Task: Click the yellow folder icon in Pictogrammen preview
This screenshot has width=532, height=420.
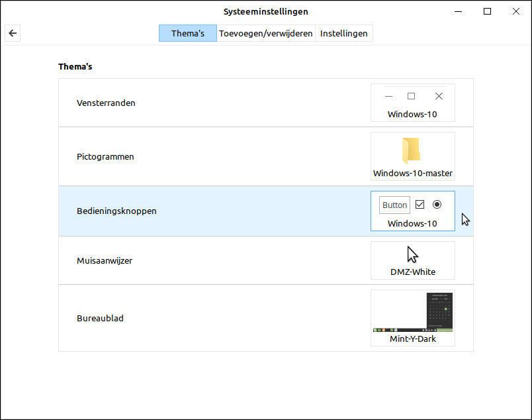Action: pos(411,150)
